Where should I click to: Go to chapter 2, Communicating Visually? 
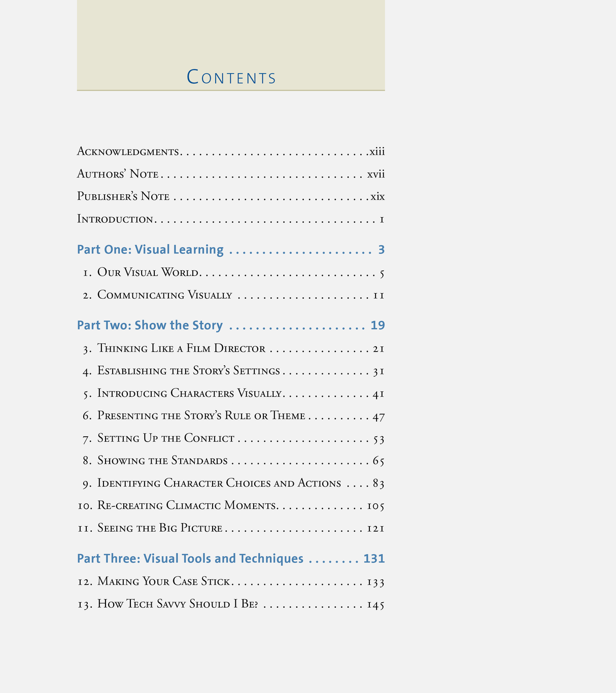point(164,295)
